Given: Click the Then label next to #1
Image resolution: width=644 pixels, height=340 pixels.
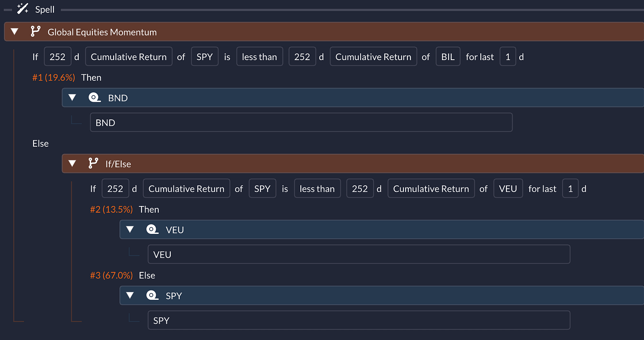Looking at the screenshot, I should click(91, 77).
